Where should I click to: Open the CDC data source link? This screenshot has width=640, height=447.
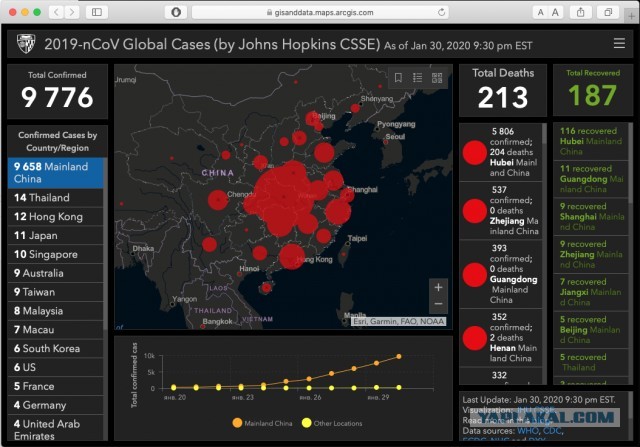pos(552,431)
